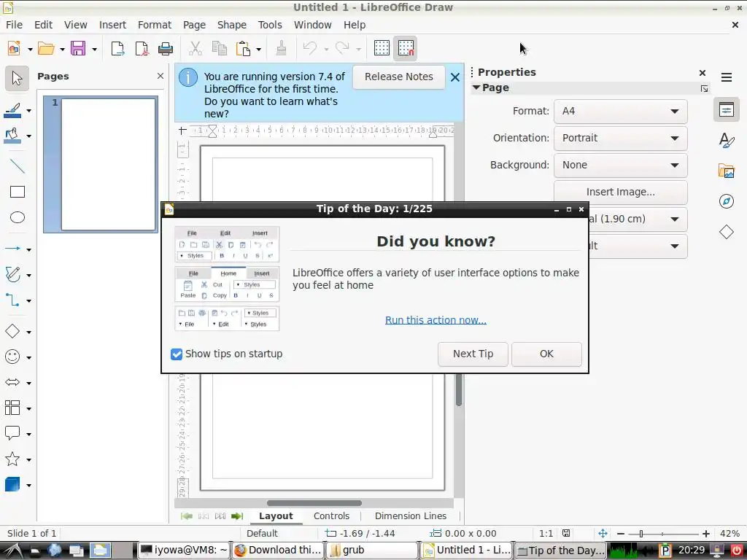
Task: Select the 3D Objects cube tool
Action: click(x=13, y=485)
